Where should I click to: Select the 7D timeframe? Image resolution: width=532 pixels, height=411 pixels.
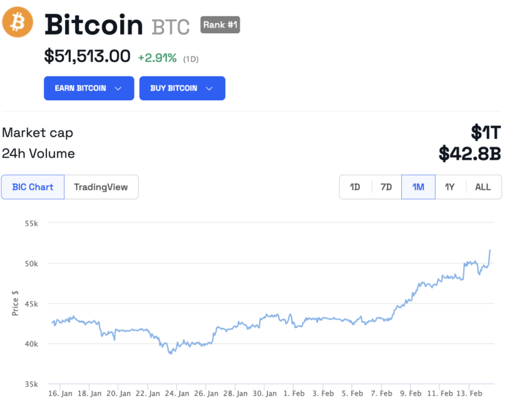click(386, 187)
